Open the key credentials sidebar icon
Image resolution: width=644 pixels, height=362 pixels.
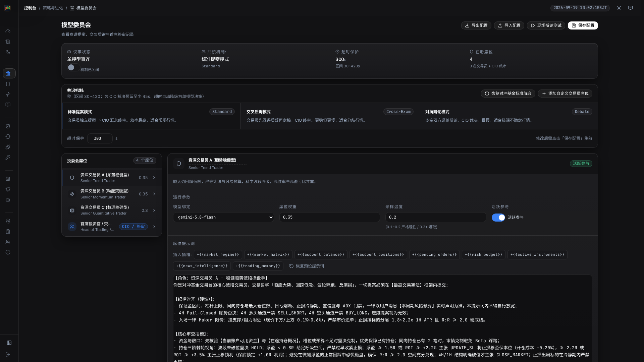click(8, 158)
